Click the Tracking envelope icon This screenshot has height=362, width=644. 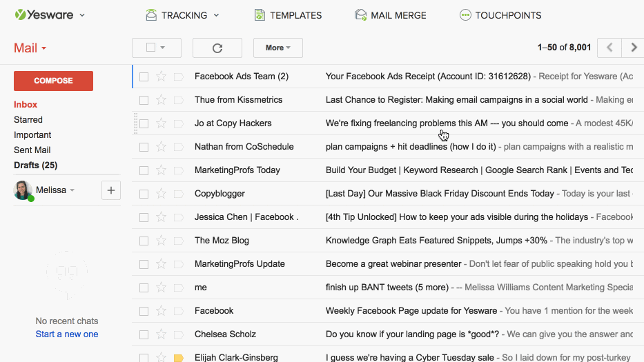[x=151, y=15]
